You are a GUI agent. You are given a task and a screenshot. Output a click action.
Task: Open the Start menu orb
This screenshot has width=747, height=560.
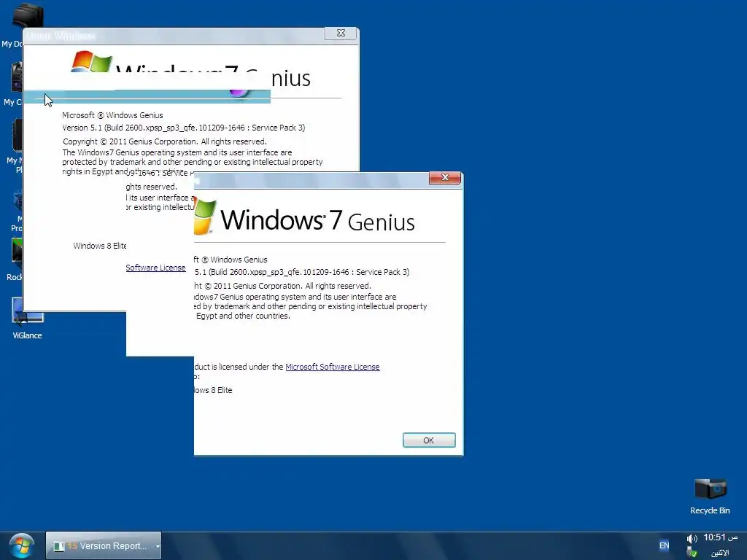21,545
